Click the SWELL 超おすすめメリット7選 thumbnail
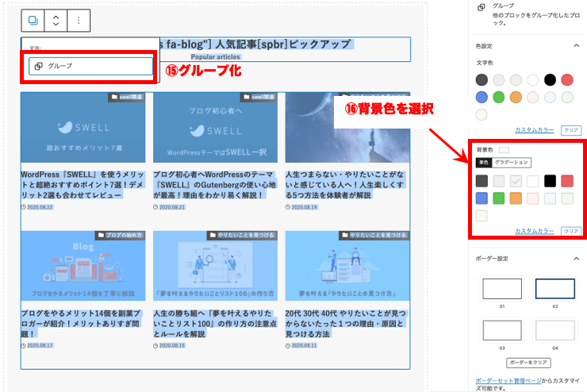This screenshot has width=587, height=392. click(83, 128)
